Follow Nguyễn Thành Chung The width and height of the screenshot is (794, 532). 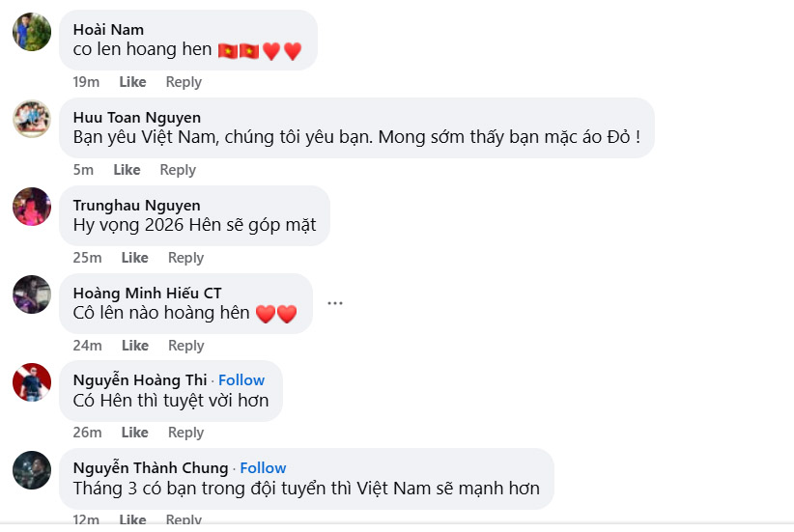pyautogui.click(x=264, y=468)
